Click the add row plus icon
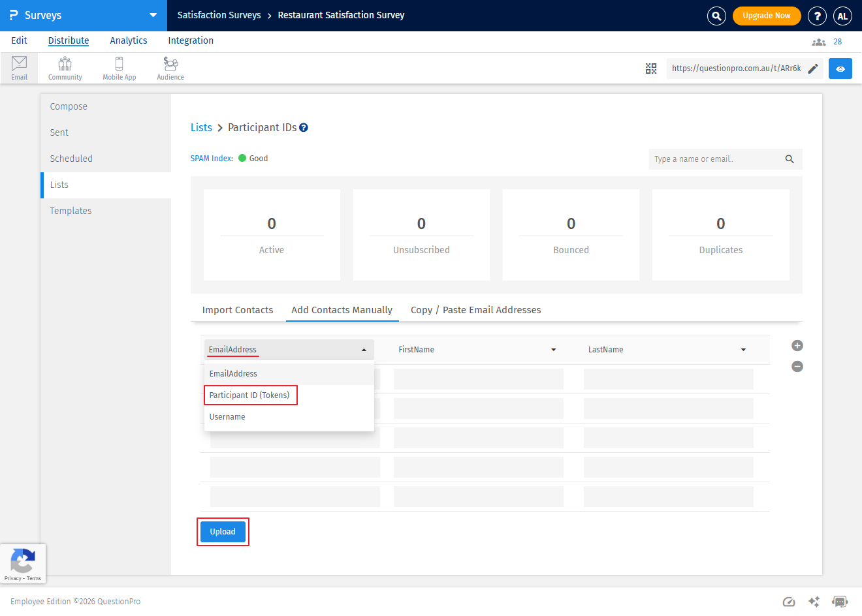The width and height of the screenshot is (862, 616). click(x=797, y=346)
